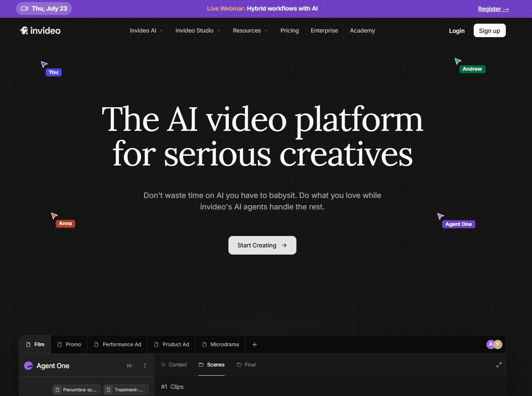Switch to the Performance Ad tab

point(117,344)
